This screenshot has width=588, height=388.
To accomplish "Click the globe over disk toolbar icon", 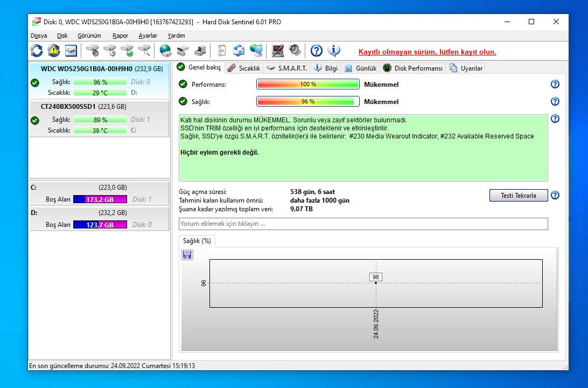I will (165, 51).
